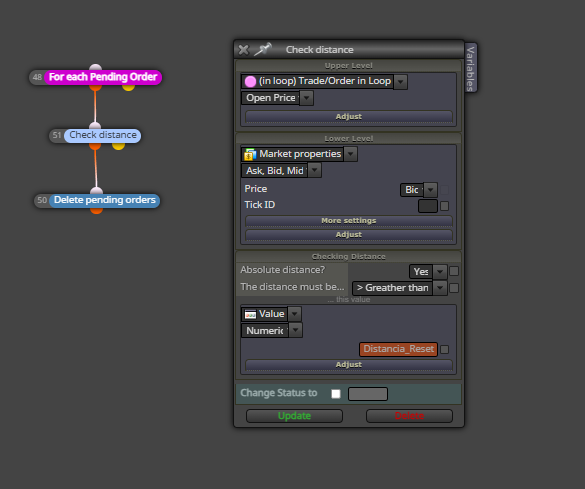Select the For each Pending Order node
585x489 pixels.
(x=103, y=77)
